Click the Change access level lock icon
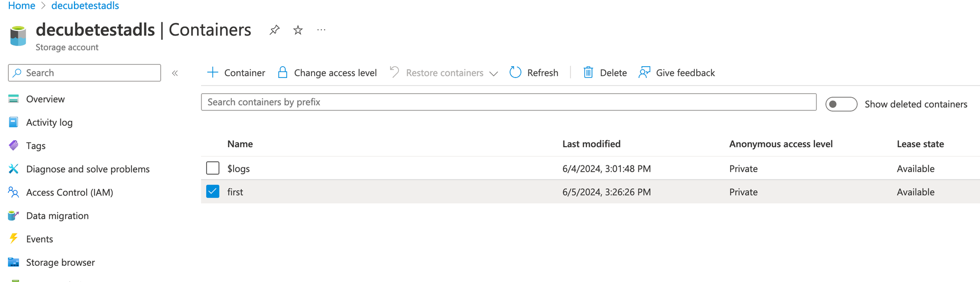 (283, 73)
